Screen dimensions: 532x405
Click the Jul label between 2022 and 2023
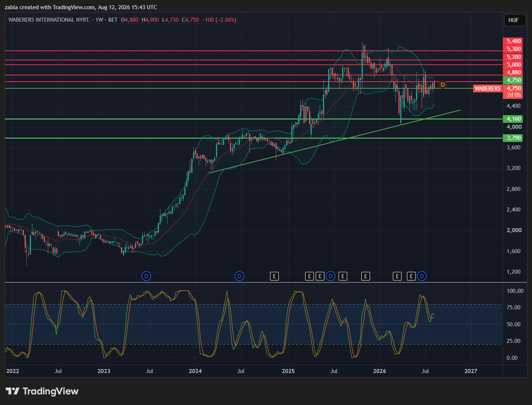coord(58,371)
